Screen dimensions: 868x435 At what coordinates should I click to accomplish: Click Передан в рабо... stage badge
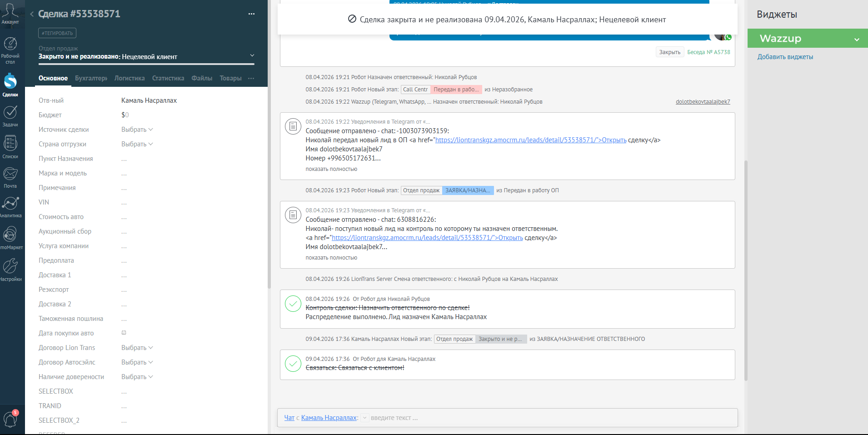pyautogui.click(x=456, y=90)
